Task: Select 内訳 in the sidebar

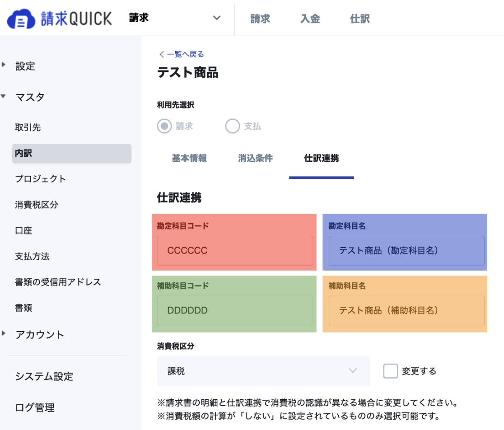Action: click(72, 153)
